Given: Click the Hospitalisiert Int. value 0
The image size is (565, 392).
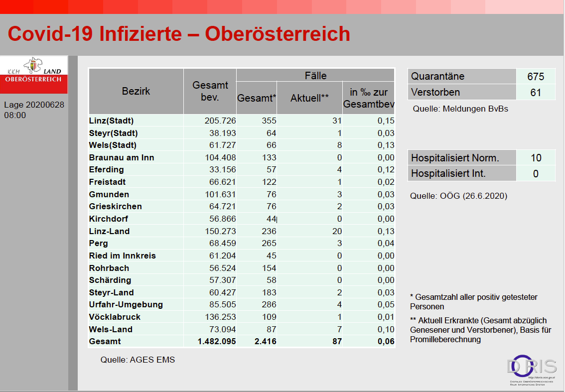Looking at the screenshot, I should pos(536,174).
